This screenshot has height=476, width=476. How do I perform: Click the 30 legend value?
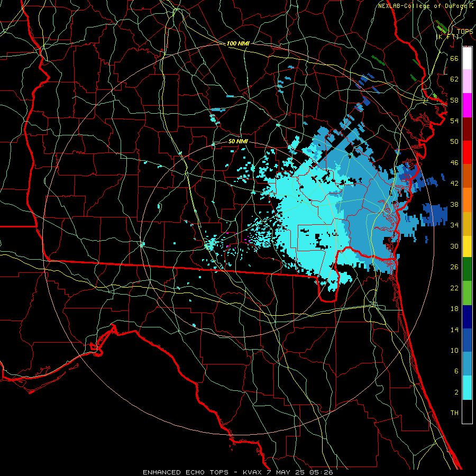coord(454,246)
